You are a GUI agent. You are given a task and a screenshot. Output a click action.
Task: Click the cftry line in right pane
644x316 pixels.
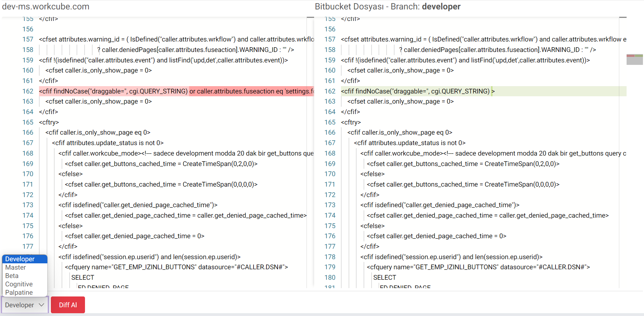pos(351,122)
